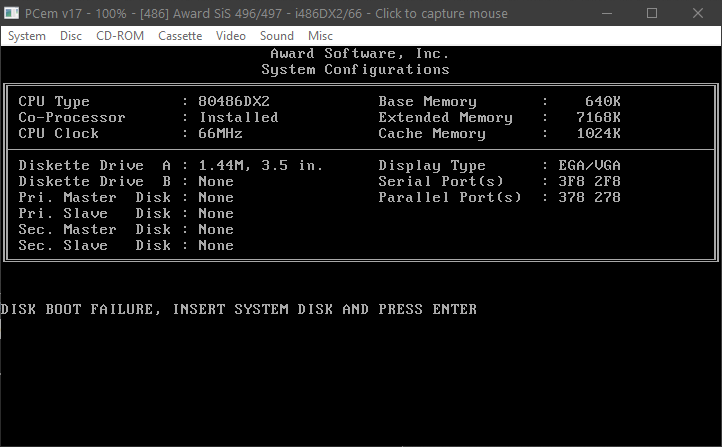Open the Disc menu
722x447 pixels.
click(x=71, y=35)
